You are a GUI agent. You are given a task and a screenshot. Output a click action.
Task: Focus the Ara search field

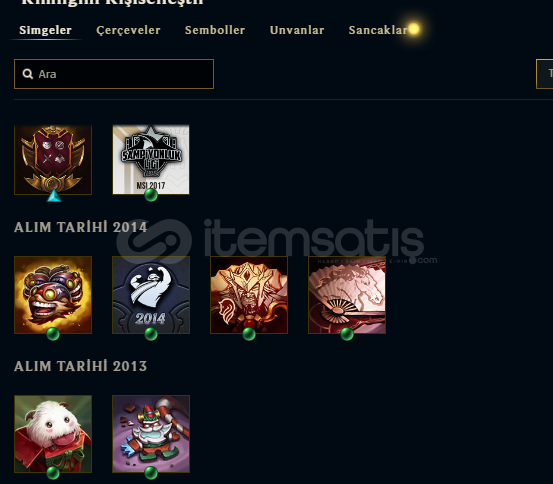114,74
